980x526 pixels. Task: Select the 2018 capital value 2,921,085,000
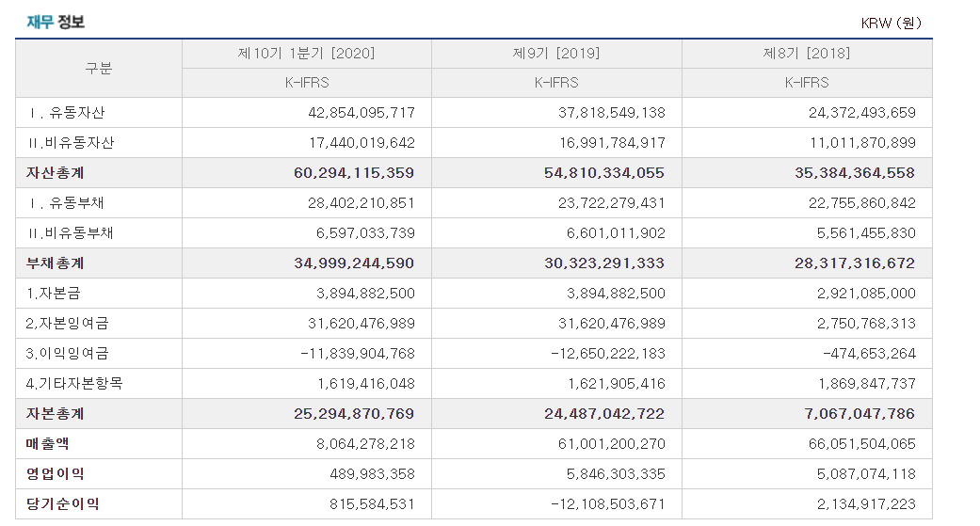(866, 294)
